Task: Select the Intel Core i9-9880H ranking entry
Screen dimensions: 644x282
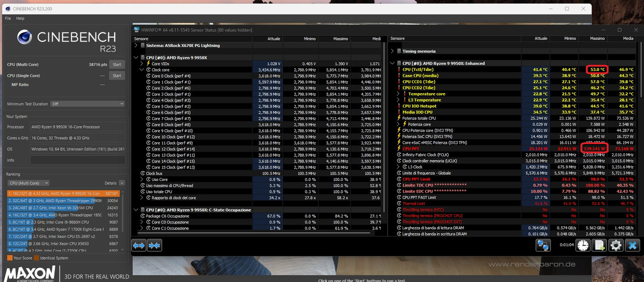Action: pyautogui.click(x=63, y=222)
